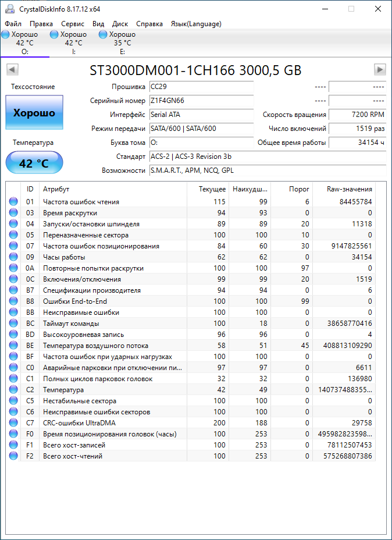Click the 42 °C temperature button
The width and height of the screenshot is (392, 540).
34,163
